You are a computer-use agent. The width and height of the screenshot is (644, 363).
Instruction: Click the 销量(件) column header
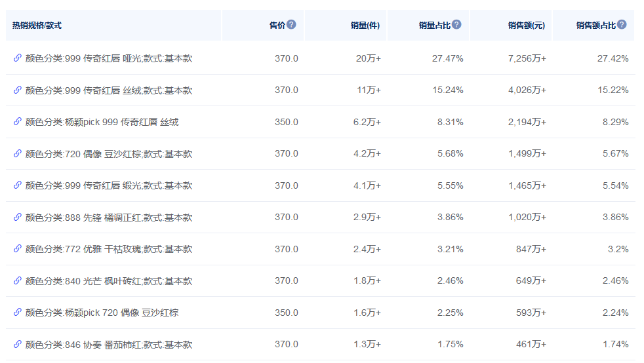coord(365,26)
